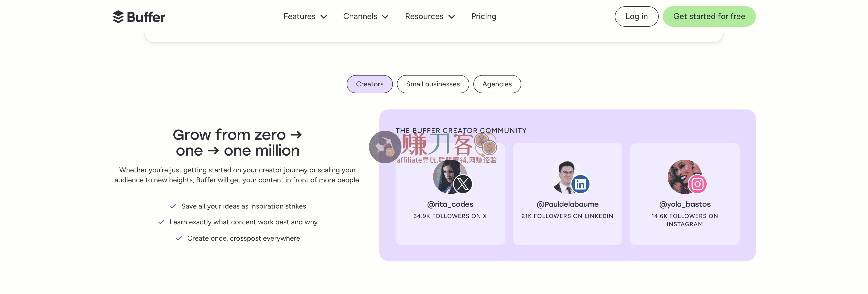Click the hammer watermark circle icon
868x294 pixels.
point(385,147)
